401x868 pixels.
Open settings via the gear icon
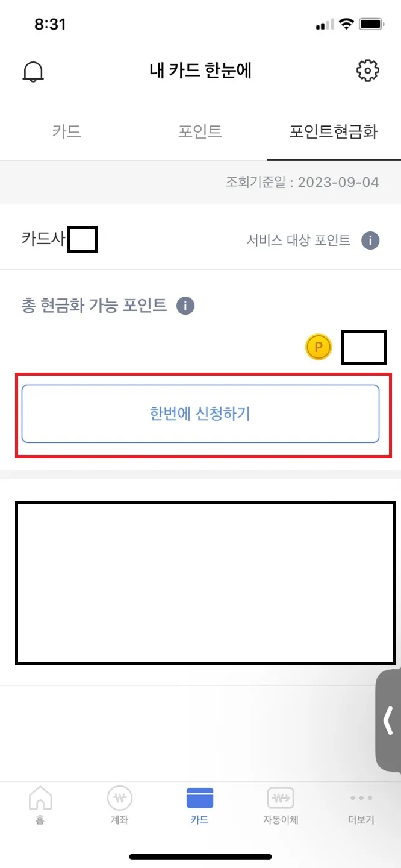(x=367, y=71)
